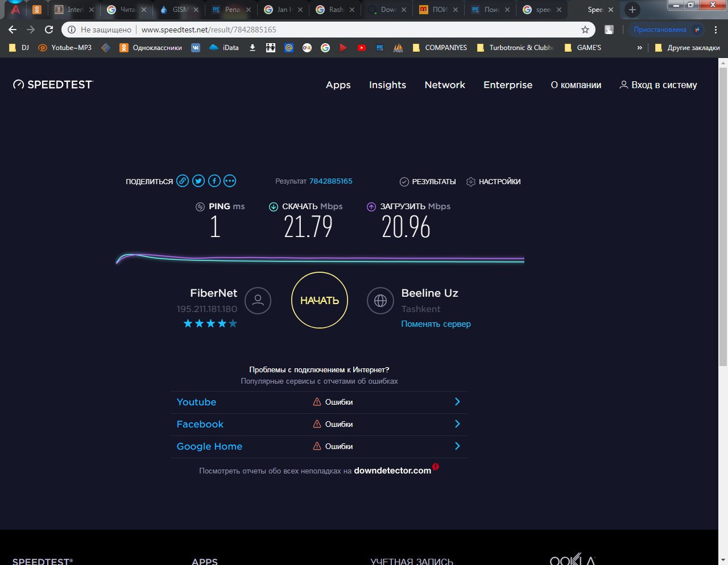728x565 pixels.
Task: Click the Beeline Uz server globe icon
Action: 380,301
